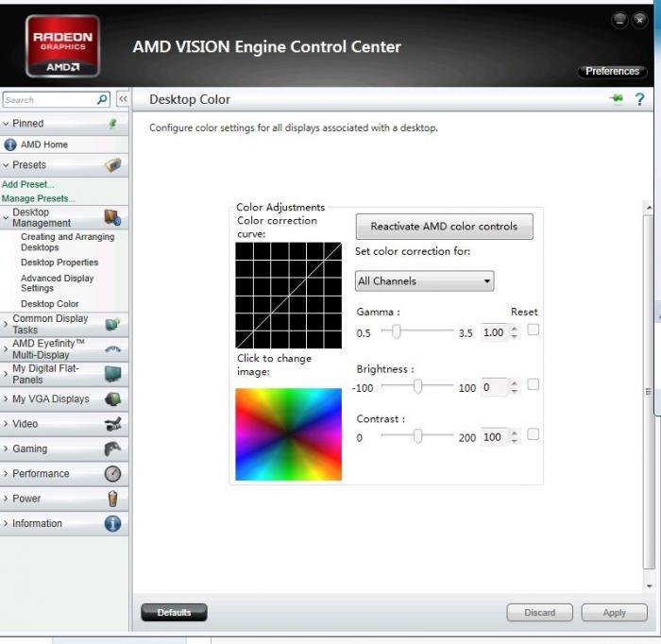Click the search magnifier icon
Image resolution: width=661 pixels, height=644 pixels.
pos(102,99)
